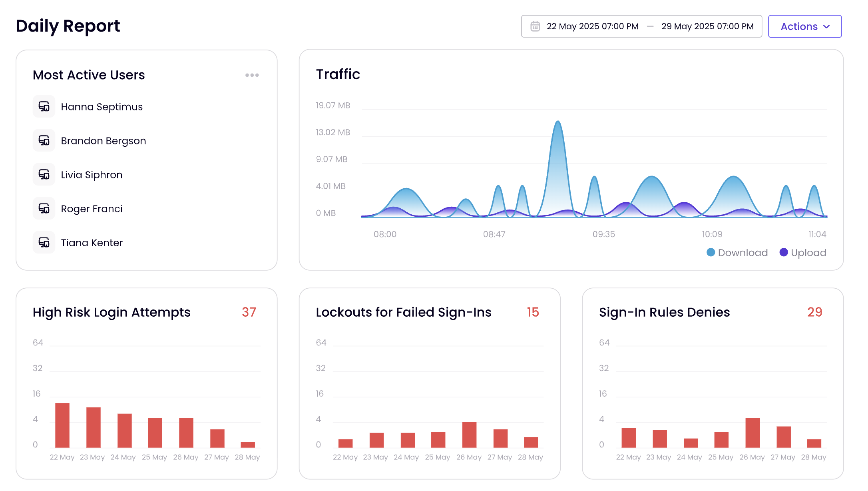
Task: Click the device icon beside Hanna Septimus
Action: pos(44,106)
